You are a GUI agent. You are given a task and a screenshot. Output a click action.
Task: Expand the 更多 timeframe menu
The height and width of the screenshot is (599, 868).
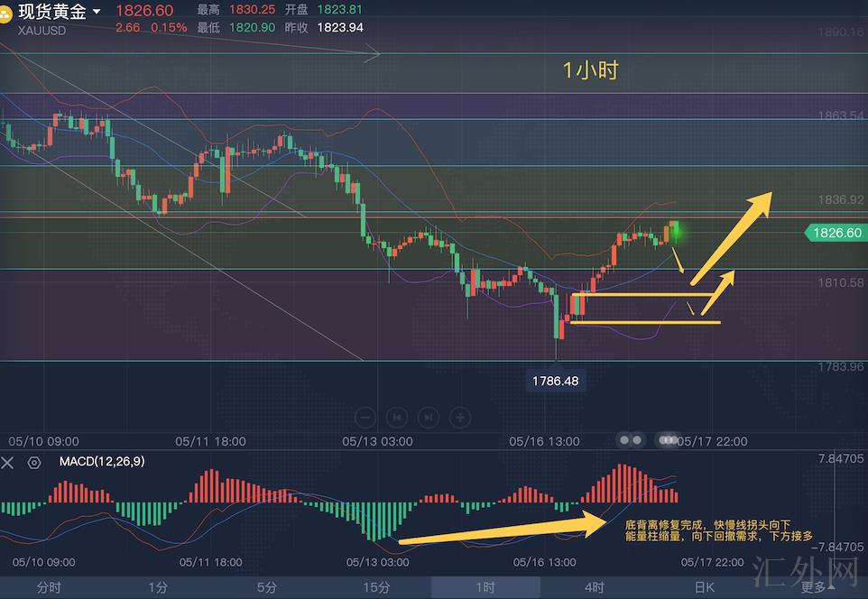pos(813,587)
